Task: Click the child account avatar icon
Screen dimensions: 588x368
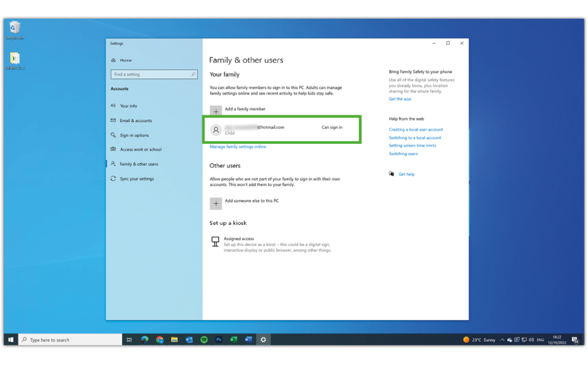Action: [216, 130]
